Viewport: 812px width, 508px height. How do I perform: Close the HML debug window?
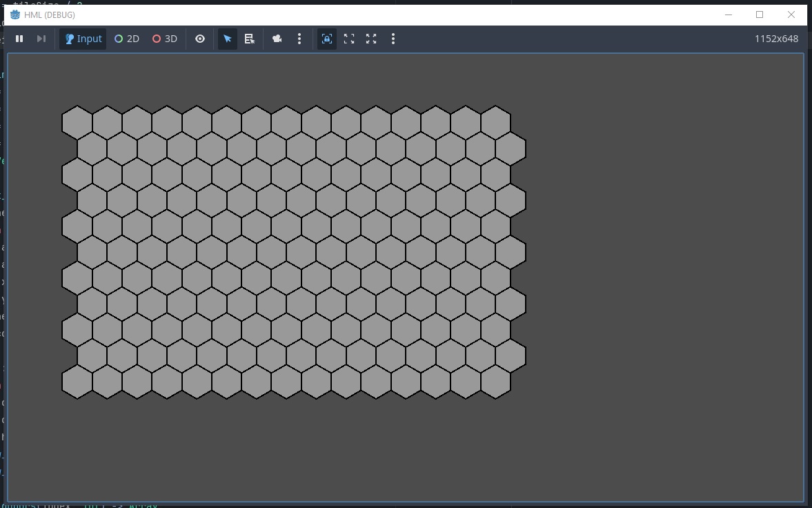click(791, 15)
